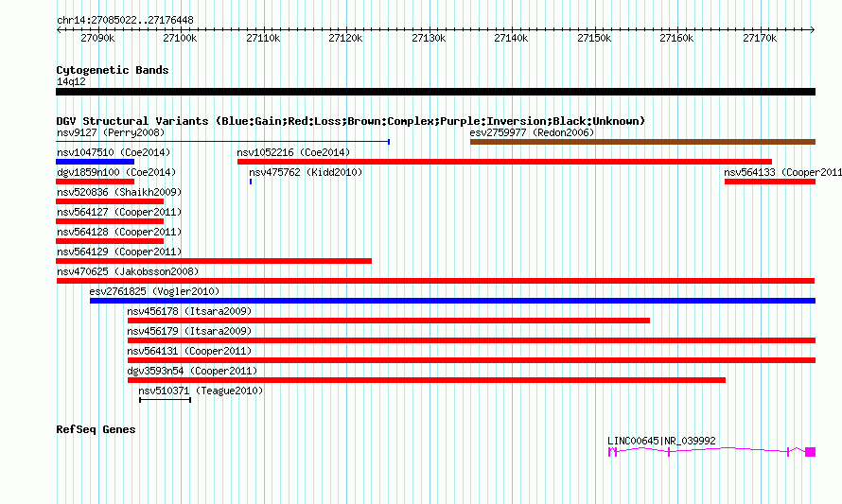The image size is (842, 504).
Task: Click the red nsv564128 loss bar
Action: click(x=110, y=241)
